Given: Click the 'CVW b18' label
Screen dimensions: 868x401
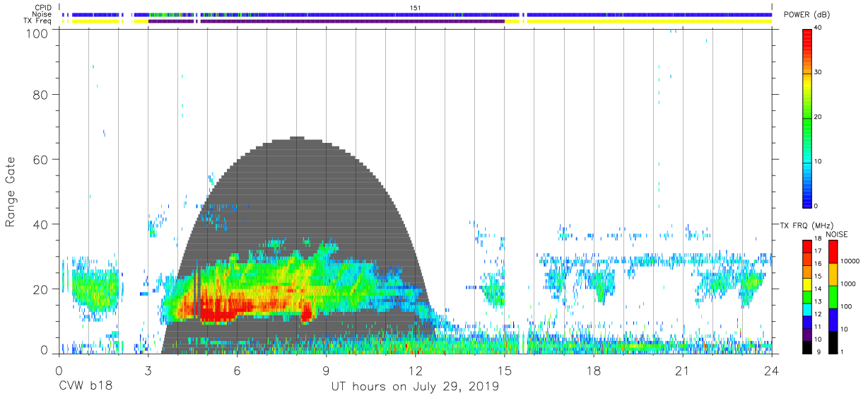Looking at the screenshot, I should [x=86, y=387].
